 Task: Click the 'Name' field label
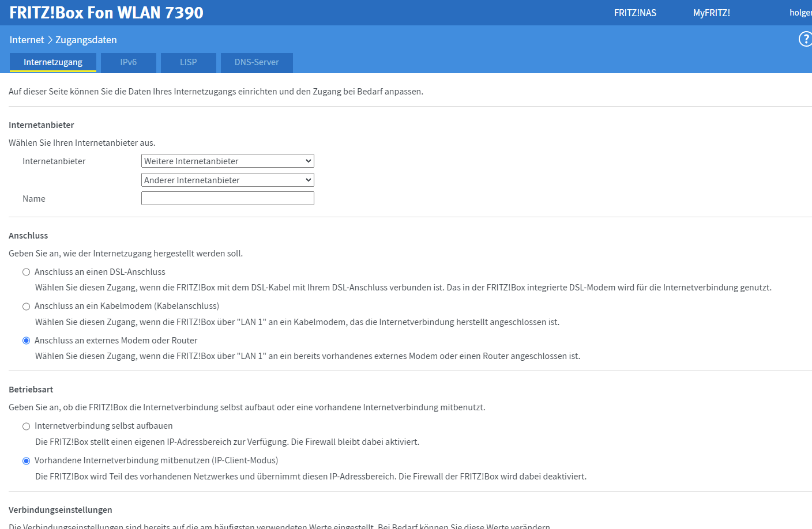pos(34,199)
